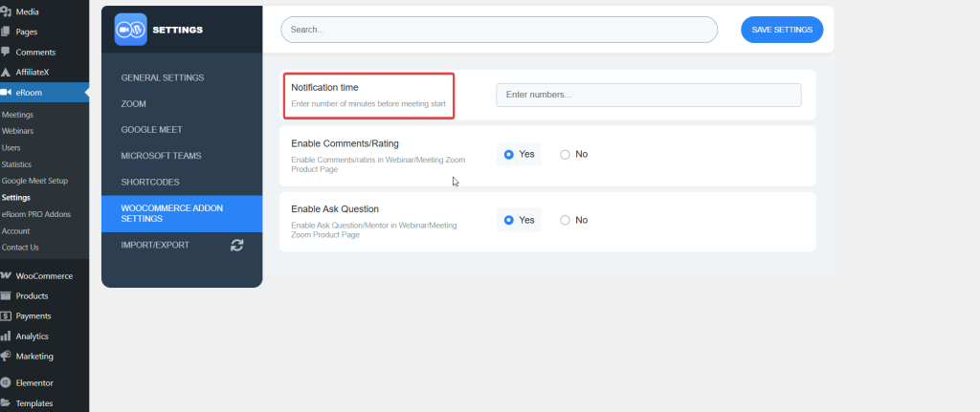This screenshot has width=980, height=412.
Task: Open Google Meet Setup submenu item
Action: (35, 181)
